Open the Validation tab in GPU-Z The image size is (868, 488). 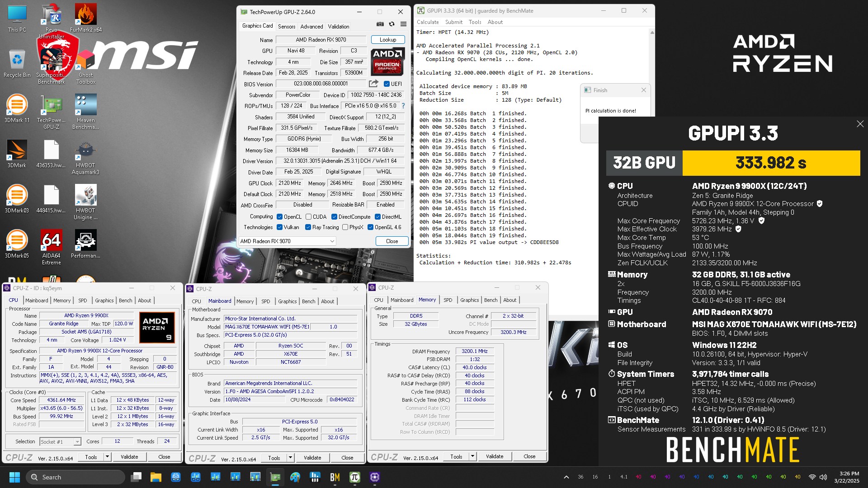tap(339, 27)
